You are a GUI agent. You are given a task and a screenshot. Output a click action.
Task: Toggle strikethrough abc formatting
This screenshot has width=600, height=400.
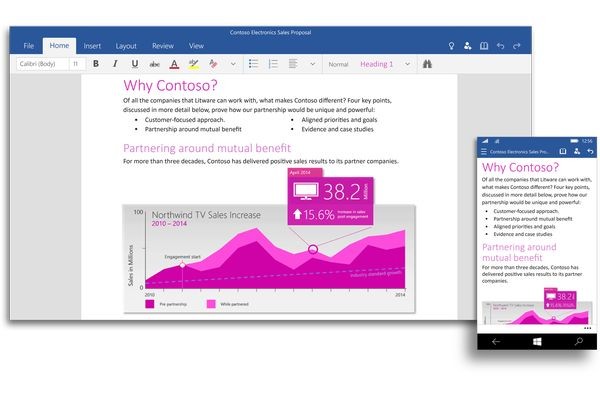154,64
